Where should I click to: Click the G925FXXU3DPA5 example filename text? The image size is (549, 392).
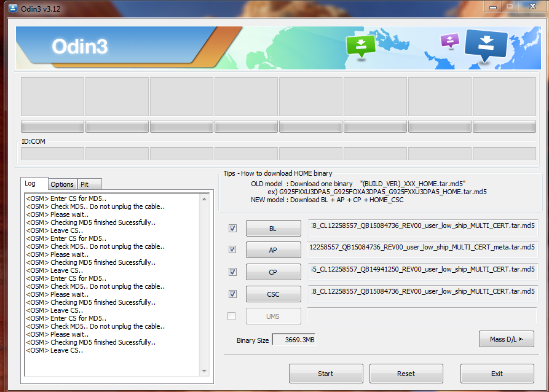[x=383, y=192]
